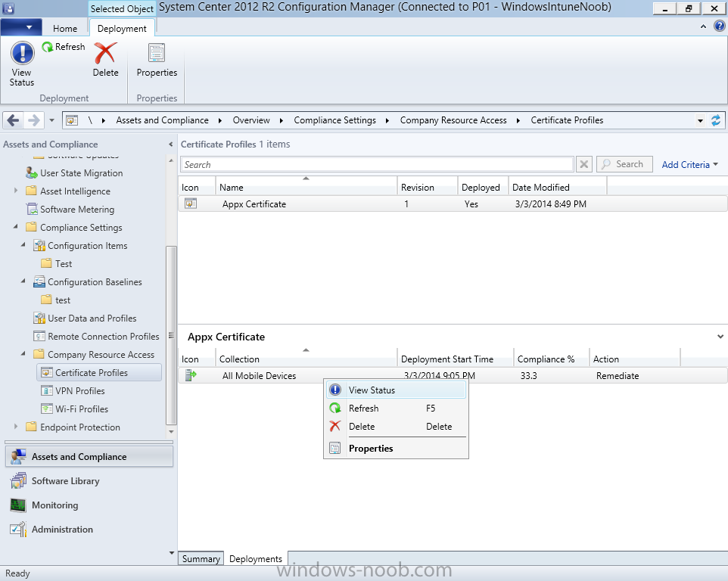Click Monitoring workspace icon
Screen dimensions: 728x581
pos(18,505)
